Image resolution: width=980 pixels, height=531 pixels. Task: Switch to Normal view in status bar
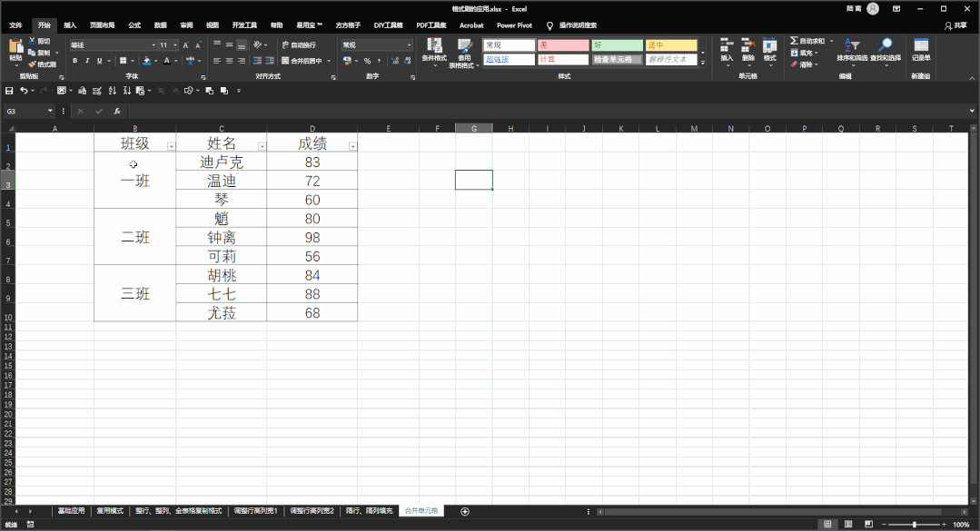(827, 524)
